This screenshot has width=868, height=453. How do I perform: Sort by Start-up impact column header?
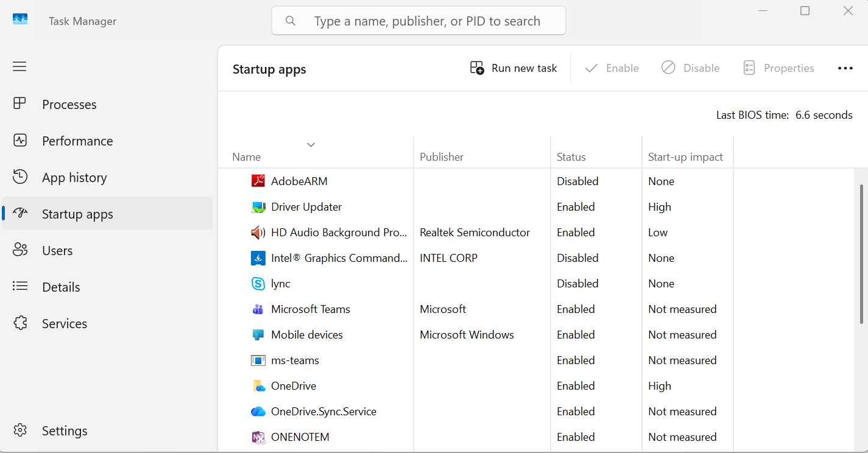pyautogui.click(x=685, y=157)
